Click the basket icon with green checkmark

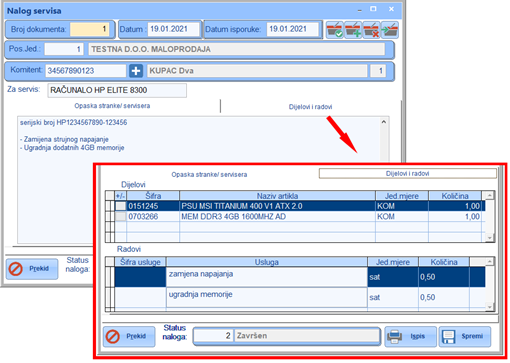click(335, 30)
